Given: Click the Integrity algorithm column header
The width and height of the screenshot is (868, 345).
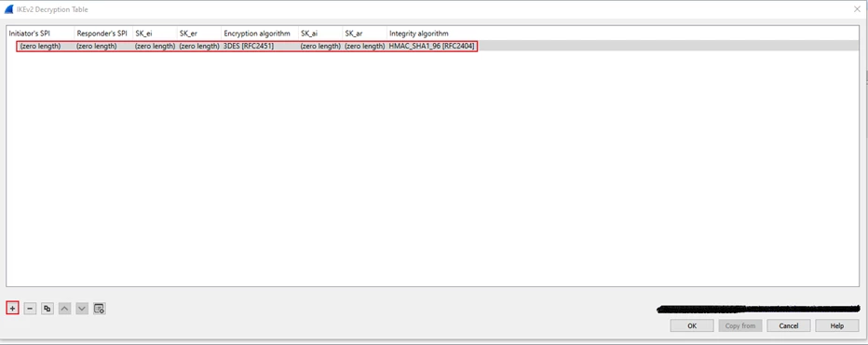Looking at the screenshot, I should pyautogui.click(x=419, y=34).
